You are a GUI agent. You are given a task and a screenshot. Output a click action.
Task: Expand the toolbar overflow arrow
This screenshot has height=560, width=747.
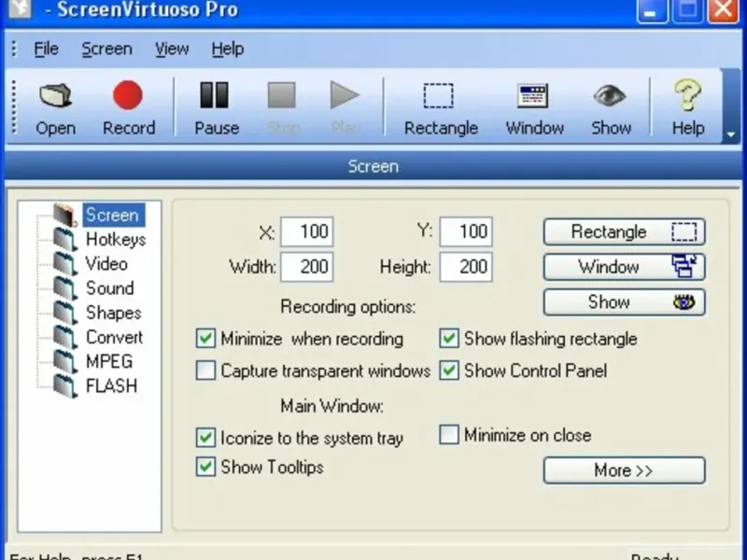point(731,134)
